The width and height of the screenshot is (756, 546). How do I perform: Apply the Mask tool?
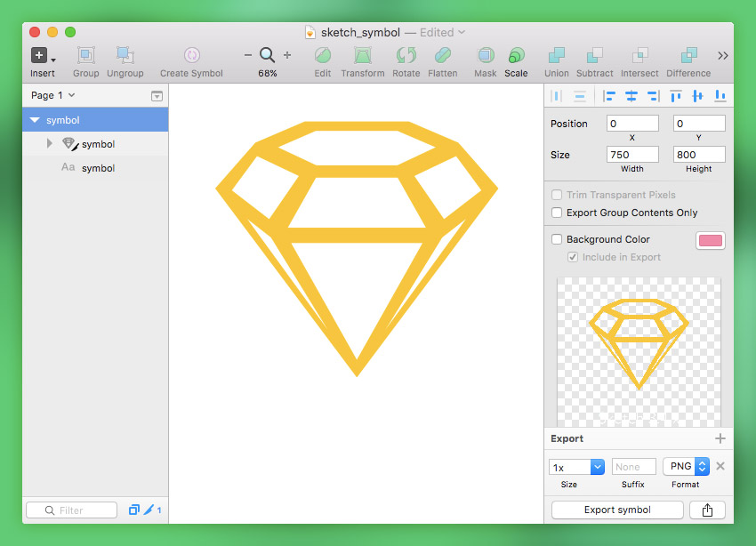(x=485, y=56)
